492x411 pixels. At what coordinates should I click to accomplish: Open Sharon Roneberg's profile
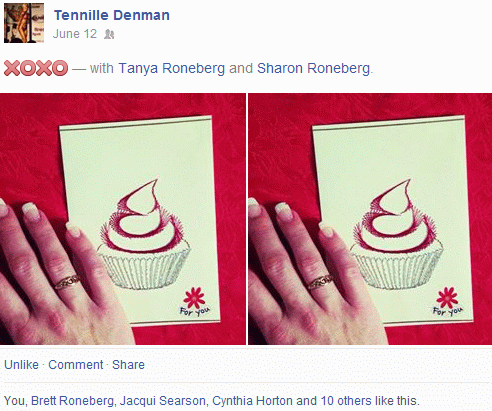click(x=314, y=68)
